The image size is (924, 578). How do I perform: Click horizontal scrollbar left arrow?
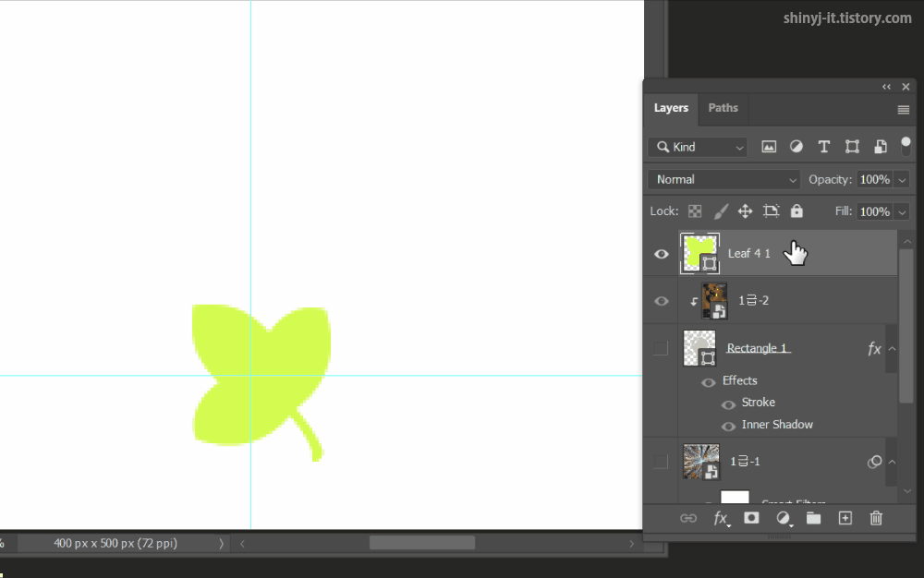[242, 543]
